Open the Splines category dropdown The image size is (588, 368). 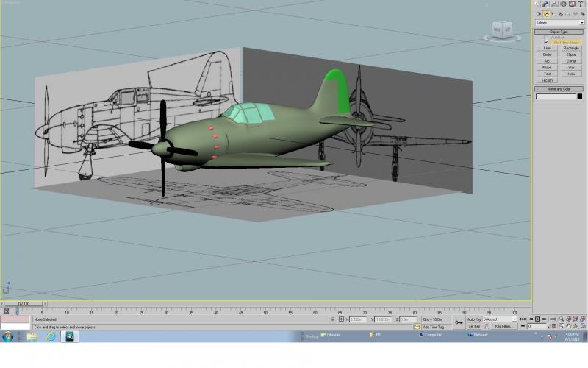[559, 23]
